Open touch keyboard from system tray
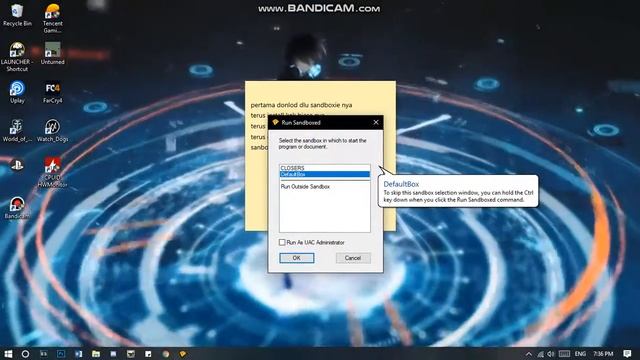This screenshot has width=640, height=360. point(564,354)
